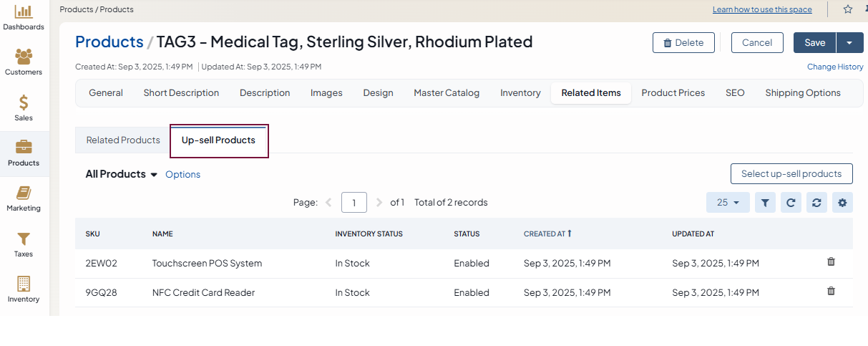Image resolution: width=868 pixels, height=346 pixels.
Task: Open grid settings gear icon
Action: click(842, 203)
